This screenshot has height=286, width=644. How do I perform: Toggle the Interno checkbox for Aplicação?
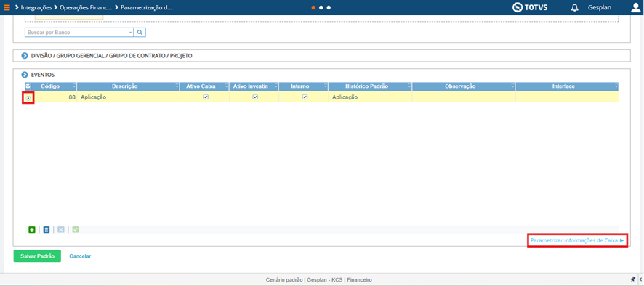coord(305,97)
